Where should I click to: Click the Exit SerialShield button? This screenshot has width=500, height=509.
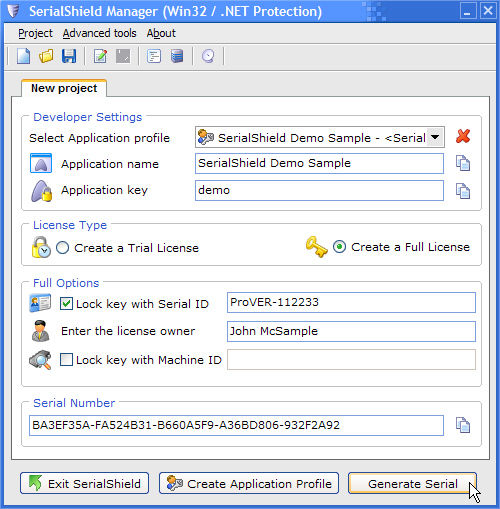(84, 483)
